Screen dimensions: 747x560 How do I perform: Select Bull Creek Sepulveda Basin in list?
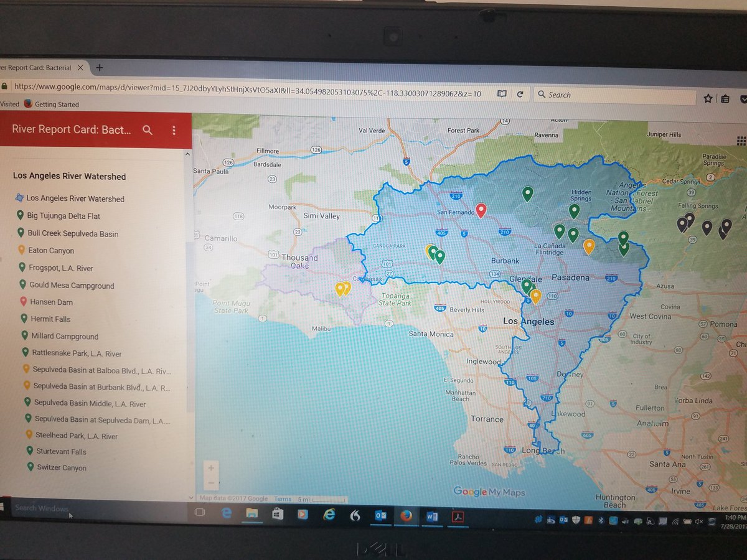click(x=67, y=233)
